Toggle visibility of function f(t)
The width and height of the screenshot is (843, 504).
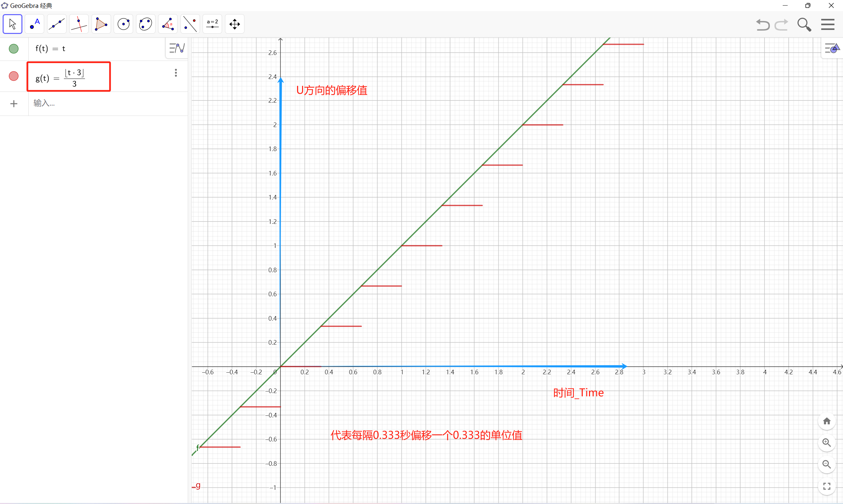click(x=14, y=49)
